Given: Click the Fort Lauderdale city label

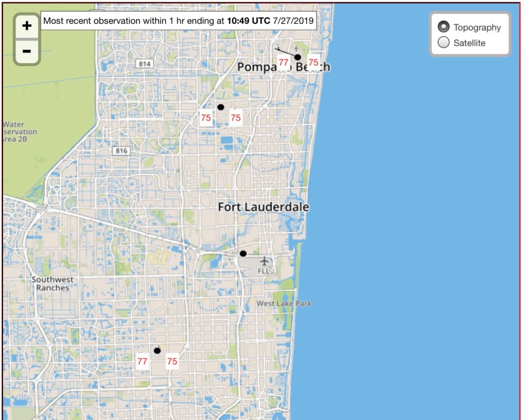Looking at the screenshot, I should [263, 207].
